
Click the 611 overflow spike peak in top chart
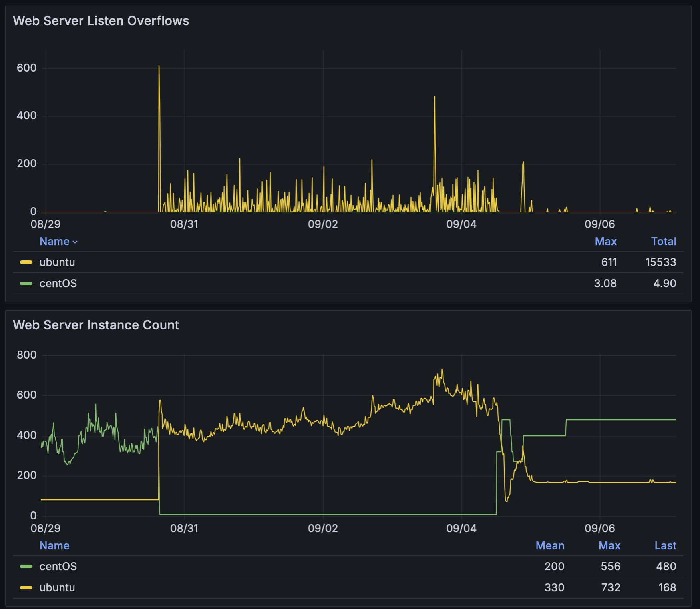[159, 66]
